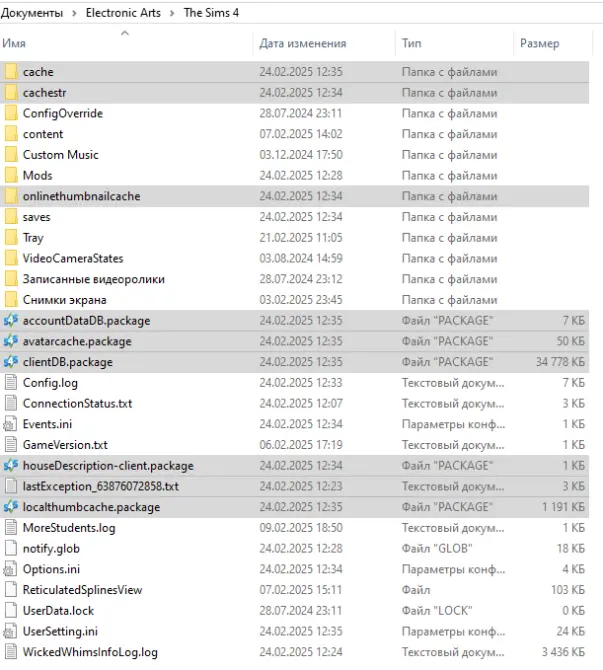Select the saves folder icon

pyautogui.click(x=11, y=217)
